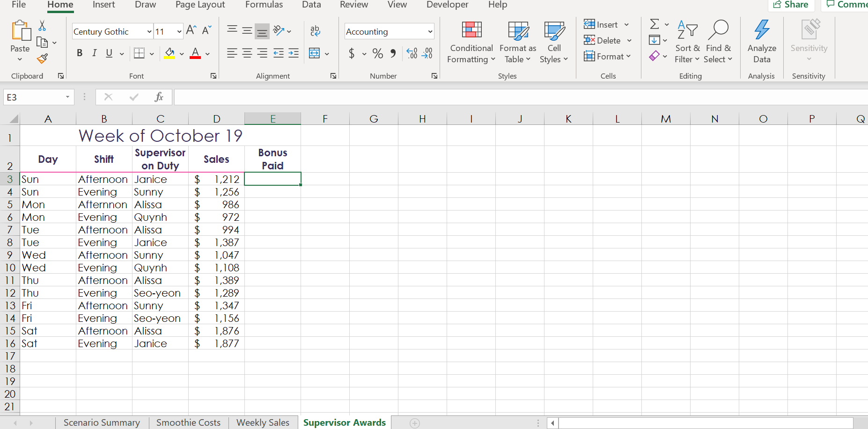Click the Comma Style icon
868x429 pixels.
[x=393, y=53]
